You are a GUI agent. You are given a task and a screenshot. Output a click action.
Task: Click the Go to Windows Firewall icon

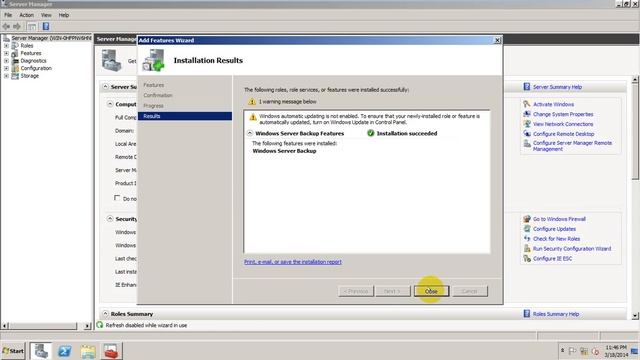pos(527,219)
